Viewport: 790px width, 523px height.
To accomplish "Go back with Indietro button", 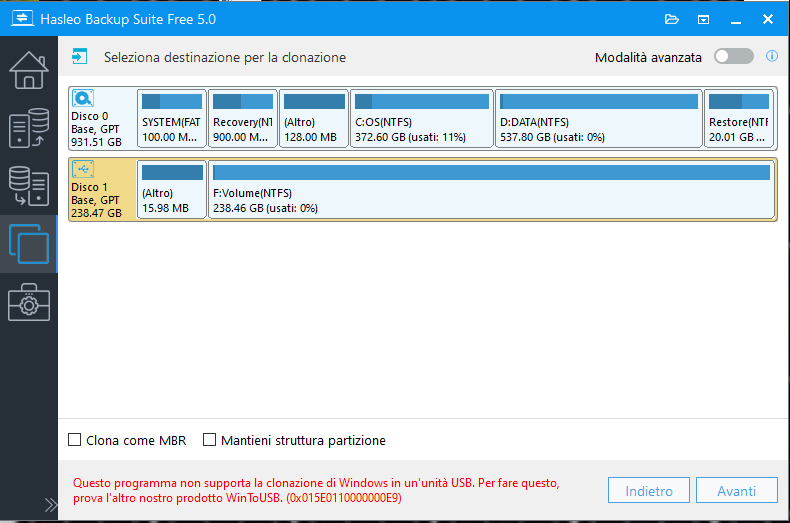I will (x=648, y=490).
